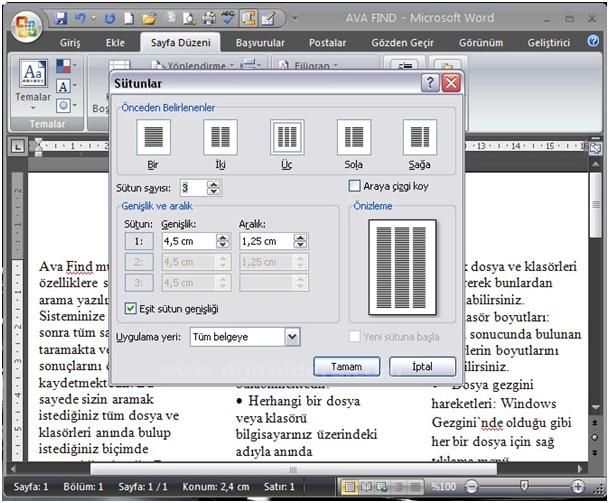
Task: Open Yönlendirme orientation dropdown
Action: click(x=193, y=65)
